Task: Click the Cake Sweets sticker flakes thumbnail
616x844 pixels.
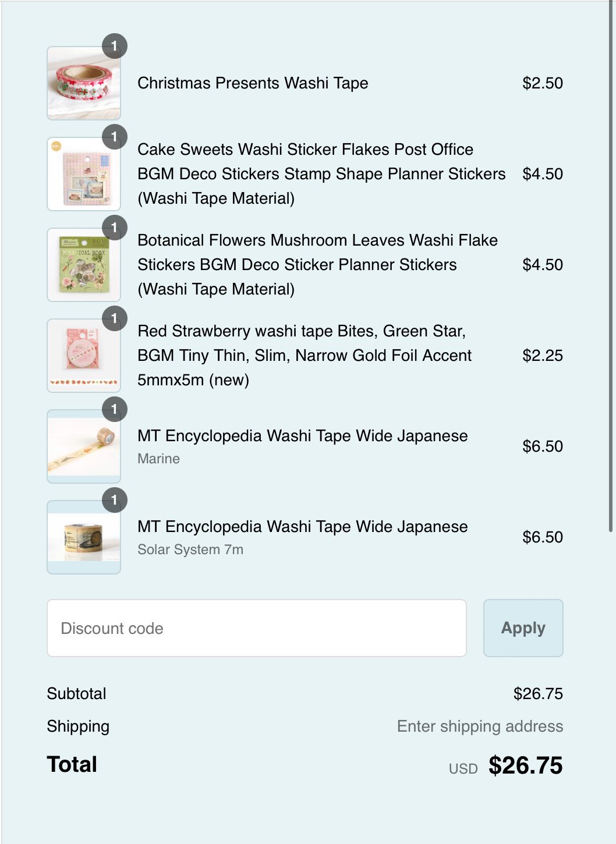Action: click(83, 175)
